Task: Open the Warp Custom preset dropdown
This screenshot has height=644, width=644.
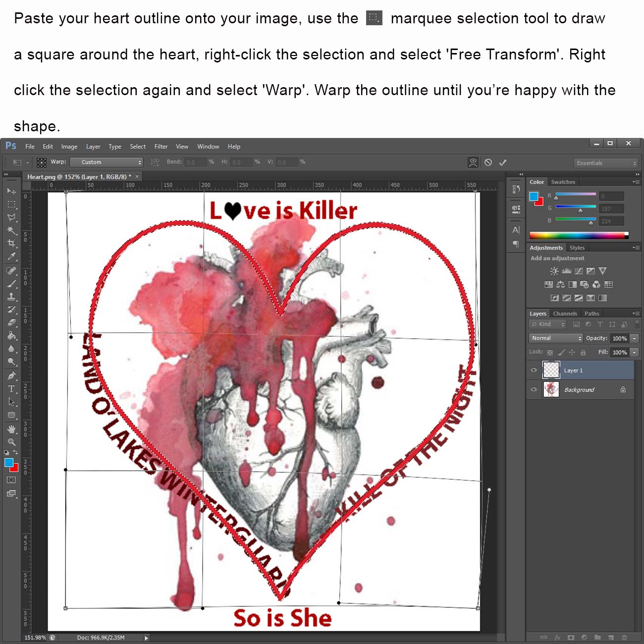Action: tap(106, 162)
